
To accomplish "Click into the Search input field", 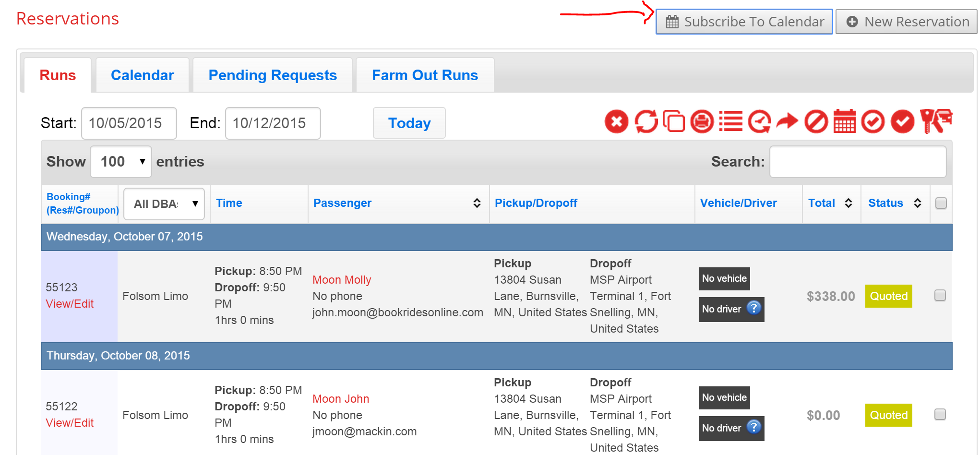I will [858, 162].
